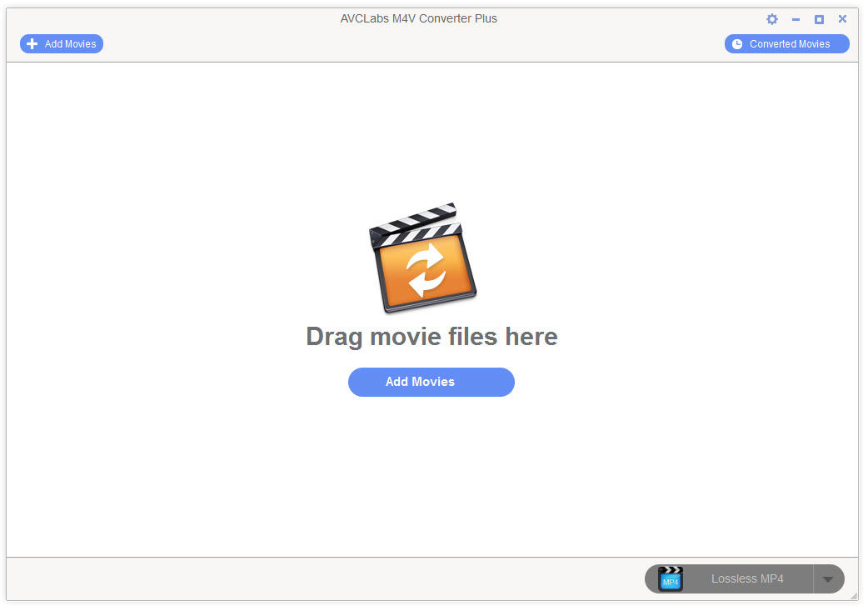Minimize the M4V Converter window
Viewport: 868px width, 611px height.
796,19
